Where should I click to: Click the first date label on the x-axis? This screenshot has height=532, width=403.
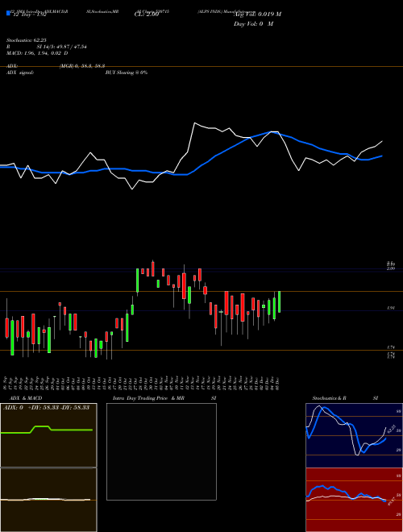(6, 384)
